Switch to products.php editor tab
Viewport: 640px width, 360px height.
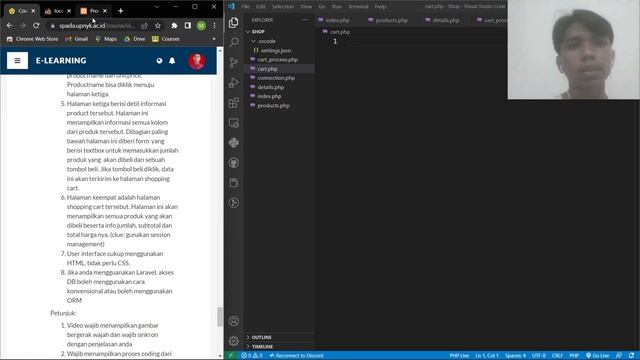(391, 20)
